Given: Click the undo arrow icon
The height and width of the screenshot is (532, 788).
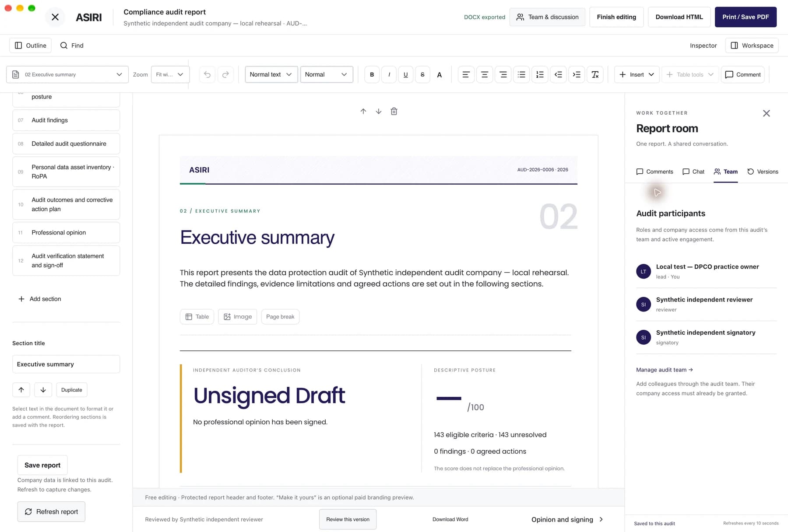Looking at the screenshot, I should (x=207, y=74).
